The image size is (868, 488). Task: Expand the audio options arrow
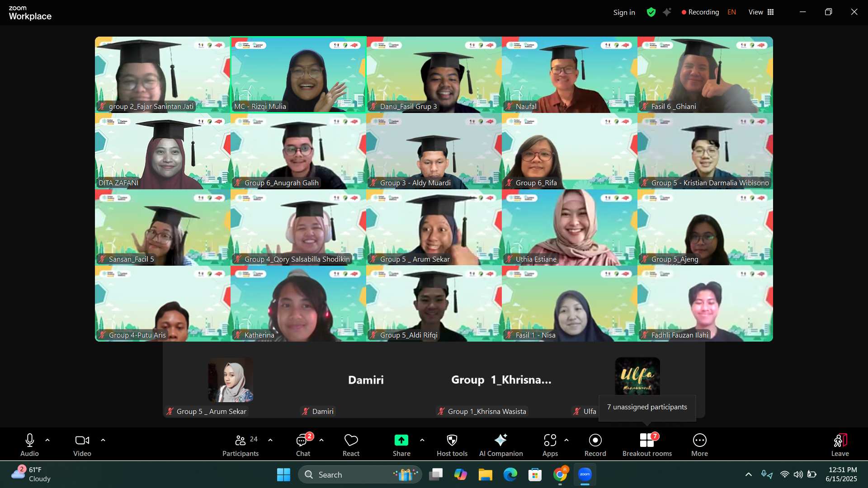click(47, 440)
